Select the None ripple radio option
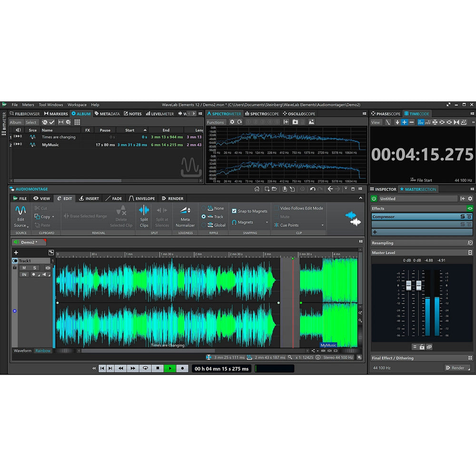This screenshot has height=476, width=476. click(x=204, y=208)
